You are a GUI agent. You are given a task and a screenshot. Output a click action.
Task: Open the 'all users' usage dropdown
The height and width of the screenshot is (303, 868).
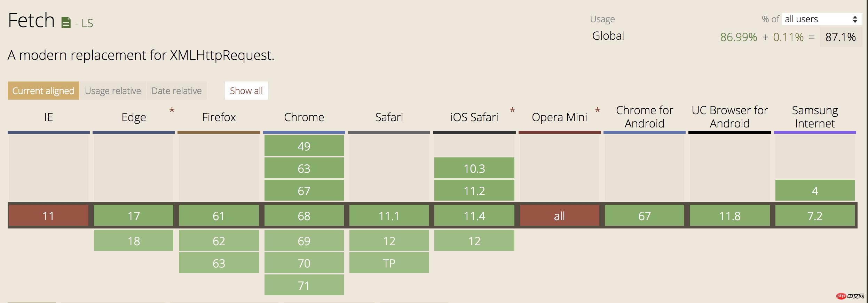tap(821, 19)
